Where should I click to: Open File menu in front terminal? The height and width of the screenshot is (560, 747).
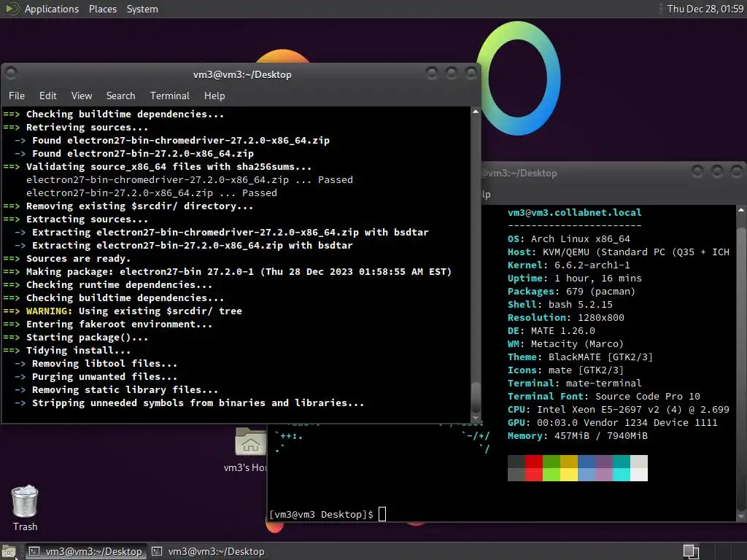tap(17, 96)
